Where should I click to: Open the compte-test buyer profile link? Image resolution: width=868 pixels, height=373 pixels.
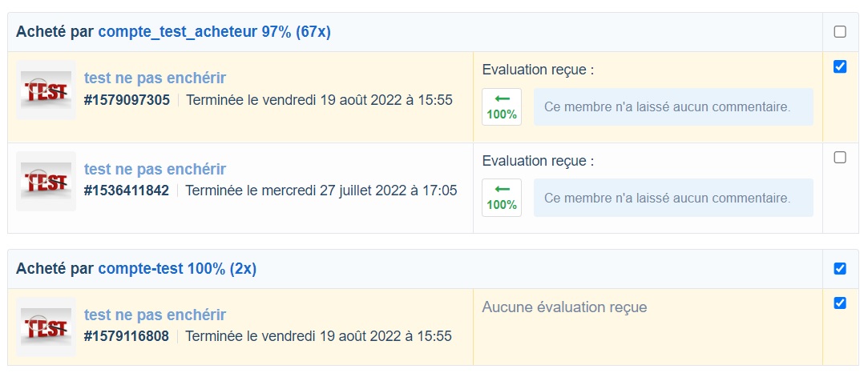[x=141, y=269]
